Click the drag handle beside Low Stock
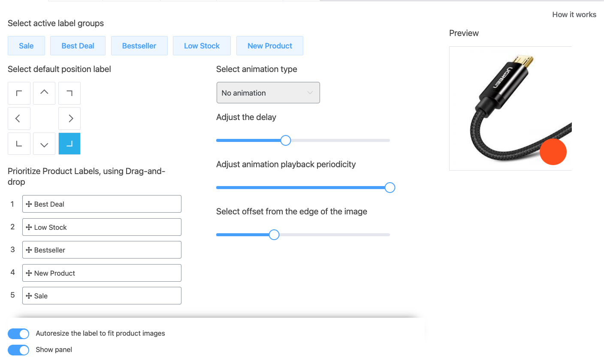The height and width of the screenshot is (364, 604). pyautogui.click(x=29, y=227)
